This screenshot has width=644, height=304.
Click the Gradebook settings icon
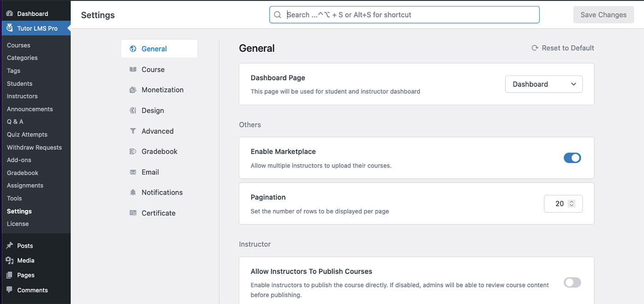coord(133,151)
